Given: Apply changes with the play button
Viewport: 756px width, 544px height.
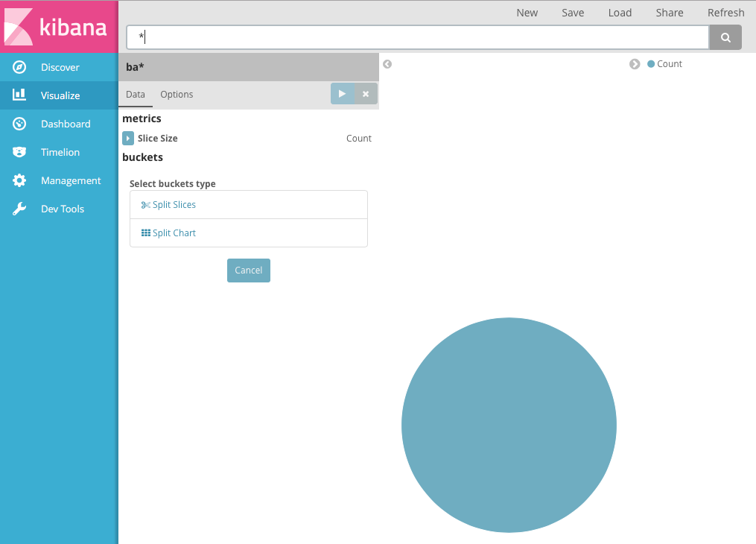Looking at the screenshot, I should [x=342, y=93].
